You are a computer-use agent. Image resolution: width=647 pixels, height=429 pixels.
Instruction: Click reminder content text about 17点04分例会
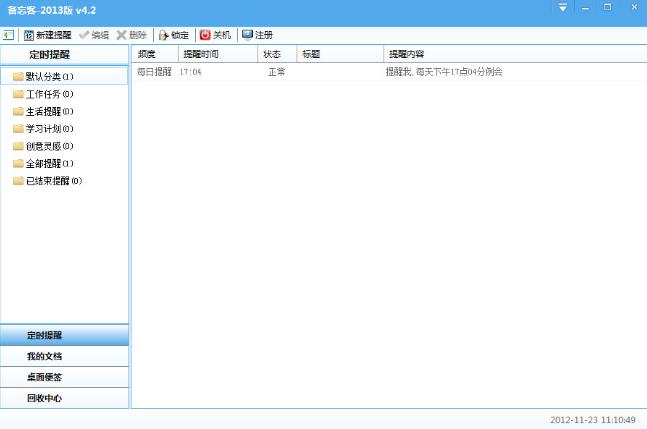coord(444,72)
